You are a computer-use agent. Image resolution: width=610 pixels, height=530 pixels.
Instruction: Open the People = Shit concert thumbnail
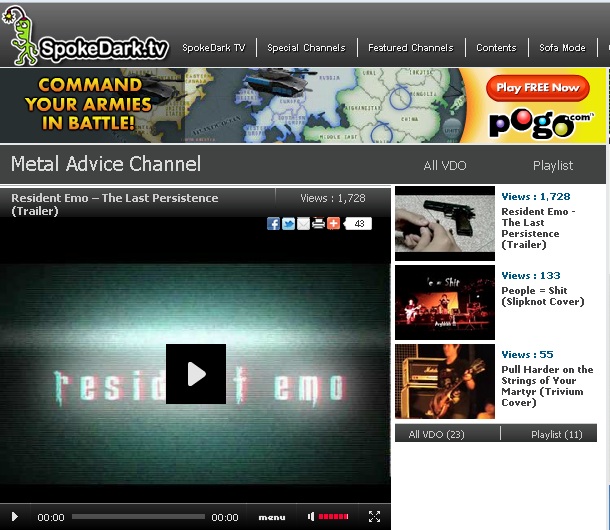click(x=445, y=303)
